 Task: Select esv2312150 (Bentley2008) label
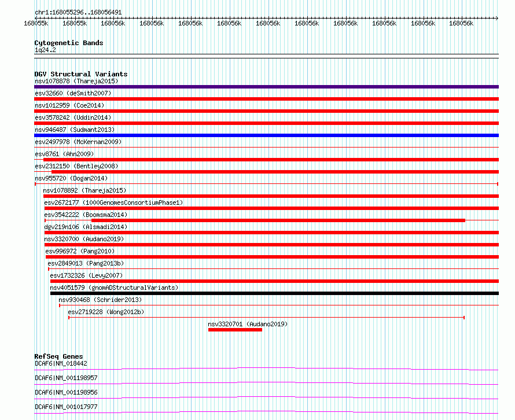[76, 166]
